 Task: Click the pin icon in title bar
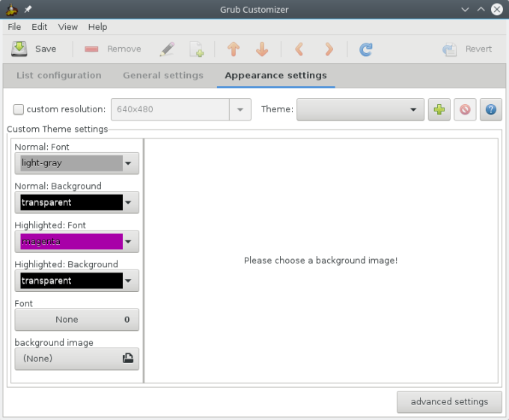(x=28, y=9)
